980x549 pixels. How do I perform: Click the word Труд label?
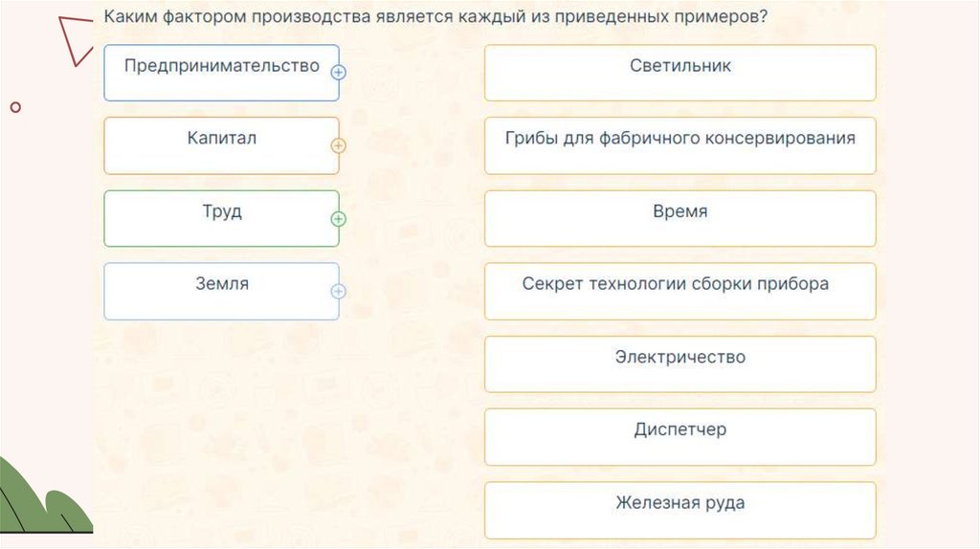click(x=222, y=211)
